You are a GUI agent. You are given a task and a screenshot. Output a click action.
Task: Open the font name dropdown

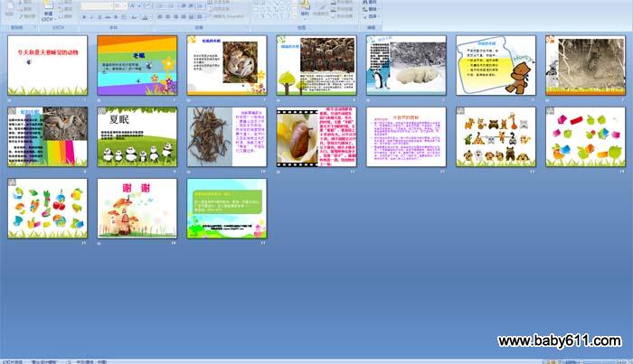coord(96,5)
